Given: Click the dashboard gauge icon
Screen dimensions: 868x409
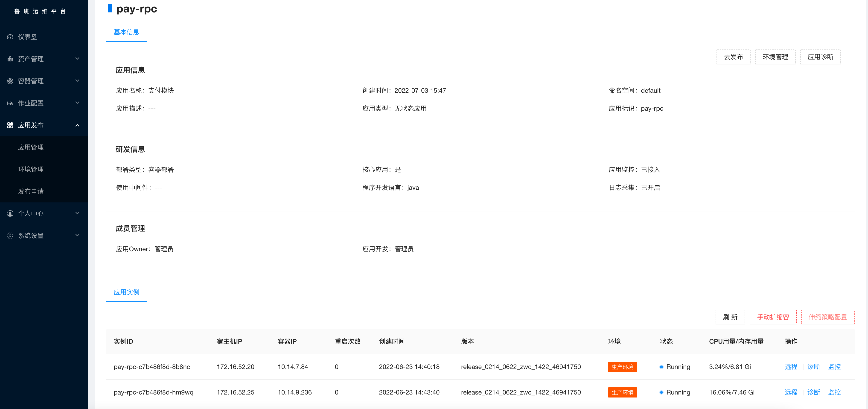Looking at the screenshot, I should [x=10, y=37].
